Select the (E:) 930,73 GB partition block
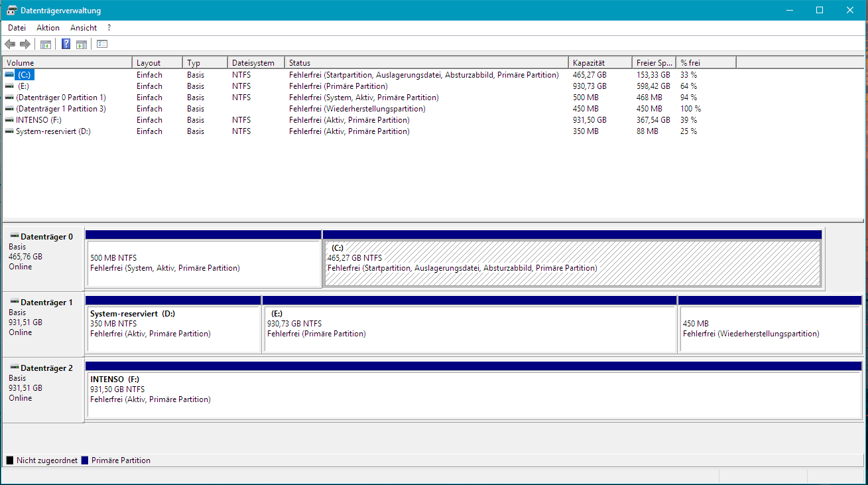This screenshot has height=485, width=868. (x=470, y=324)
